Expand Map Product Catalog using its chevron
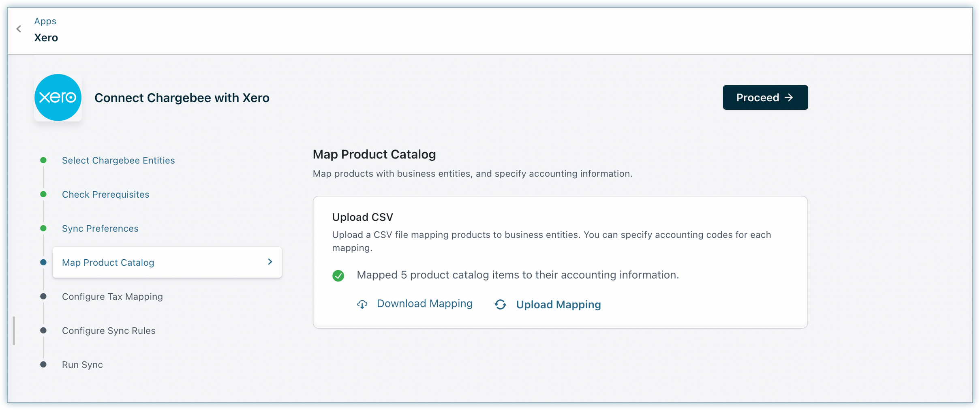 pyautogui.click(x=270, y=262)
